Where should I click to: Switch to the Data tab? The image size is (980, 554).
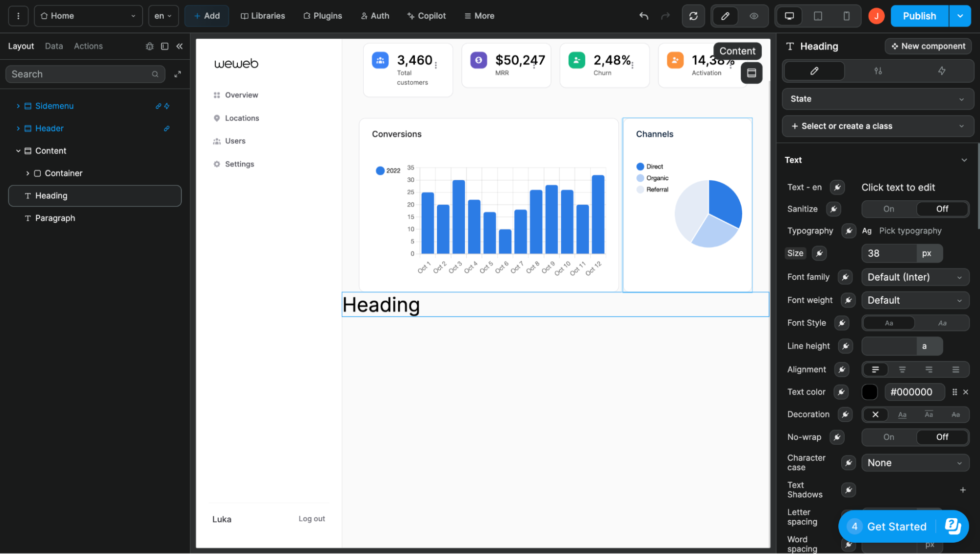point(54,46)
